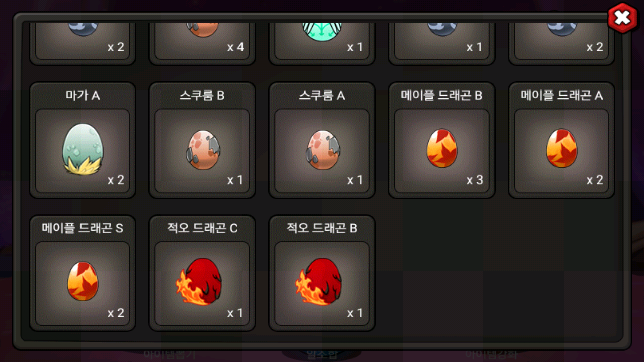Click the 스쿠룸 A card title

[x=322, y=95]
